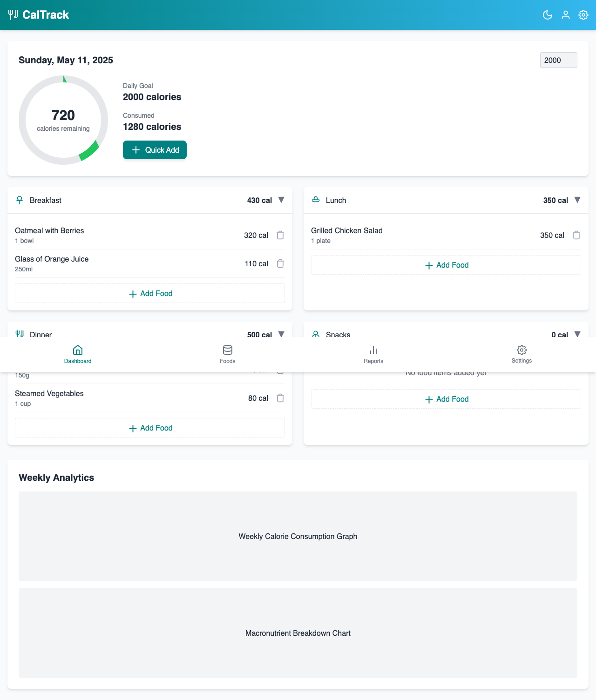
Task: Delete Oatmeal with Berries entry
Action: [x=280, y=235]
